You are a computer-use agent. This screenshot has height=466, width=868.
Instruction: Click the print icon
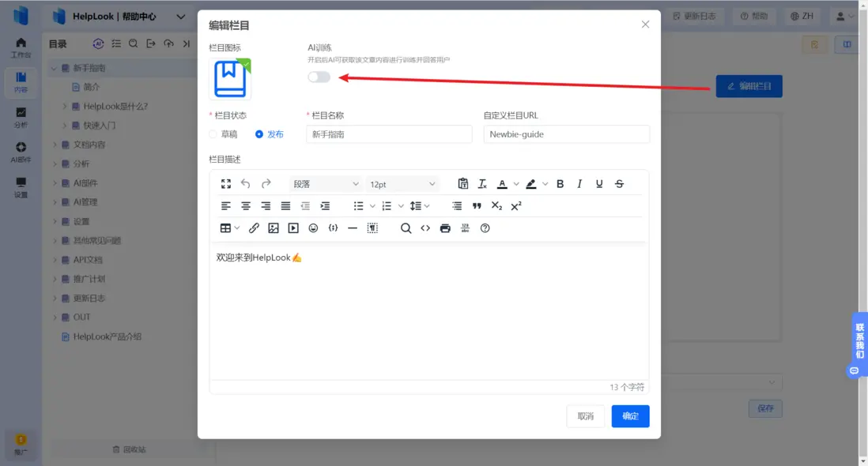[445, 228]
